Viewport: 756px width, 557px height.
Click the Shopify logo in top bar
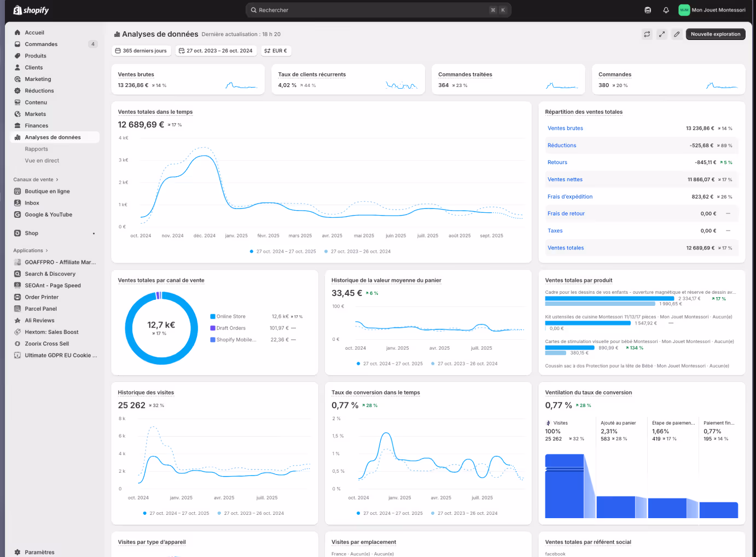click(31, 10)
